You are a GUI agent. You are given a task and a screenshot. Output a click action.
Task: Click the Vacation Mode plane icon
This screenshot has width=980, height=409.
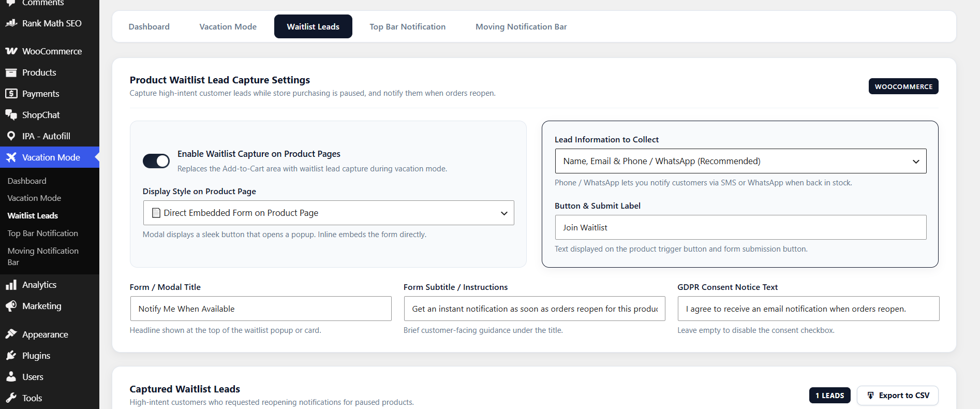[x=11, y=157]
